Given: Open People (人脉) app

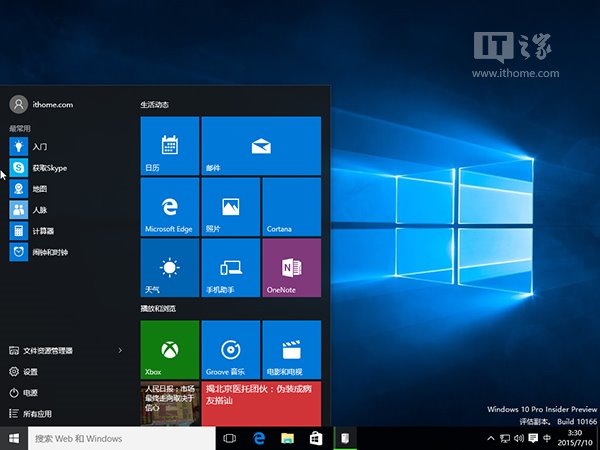Looking at the screenshot, I should [65, 210].
